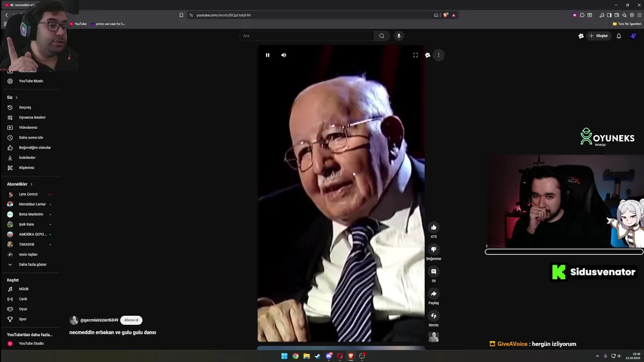
Task: Share the short using Paylaş
Action: 434,294
